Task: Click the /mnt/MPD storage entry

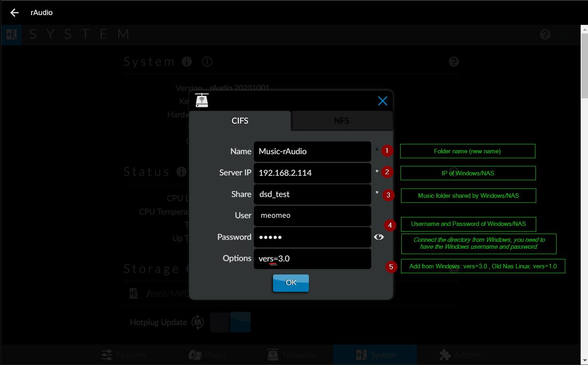Action: click(168, 293)
